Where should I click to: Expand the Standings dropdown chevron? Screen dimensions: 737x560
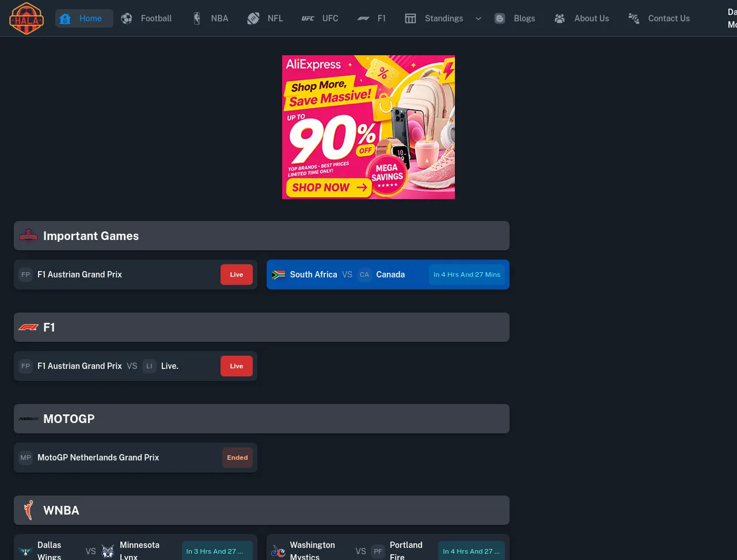pos(478,18)
